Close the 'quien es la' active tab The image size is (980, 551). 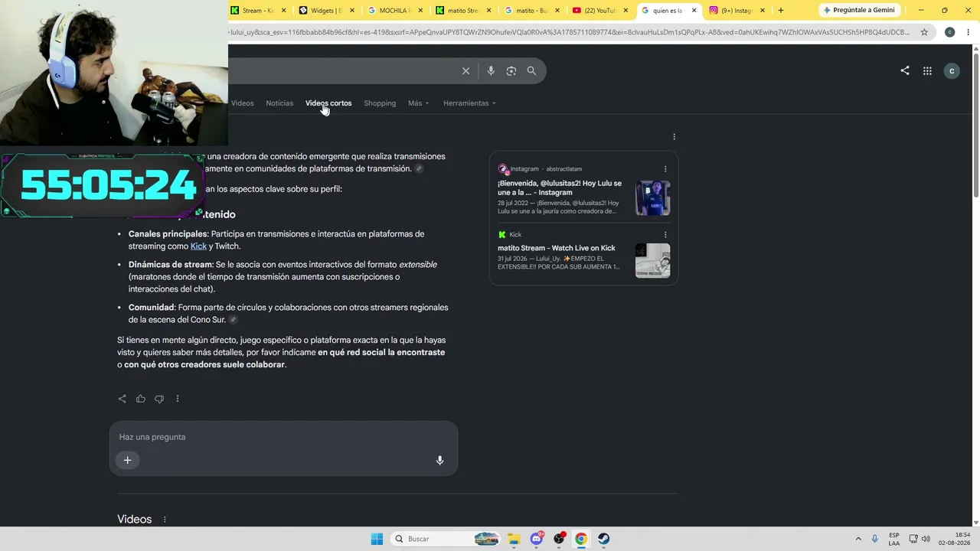pyautogui.click(x=694, y=11)
